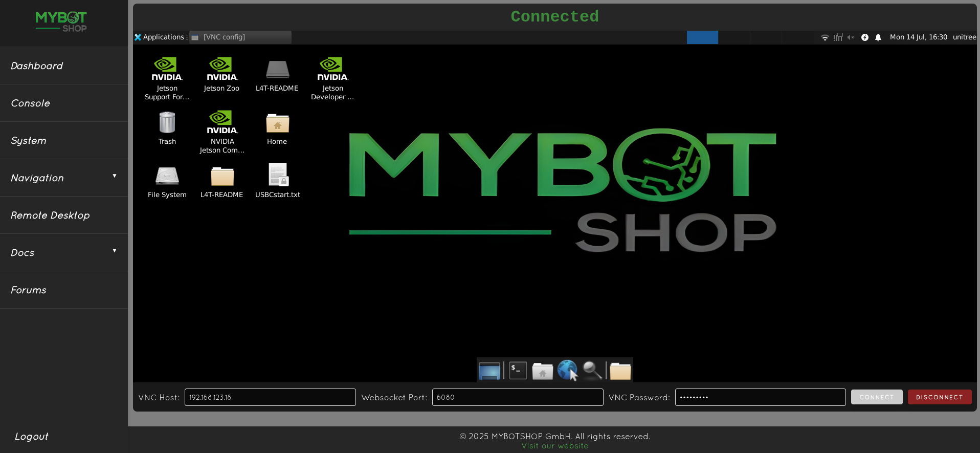Select the VNC config taskbar window
Screen dimensions: 980x453
click(x=240, y=37)
